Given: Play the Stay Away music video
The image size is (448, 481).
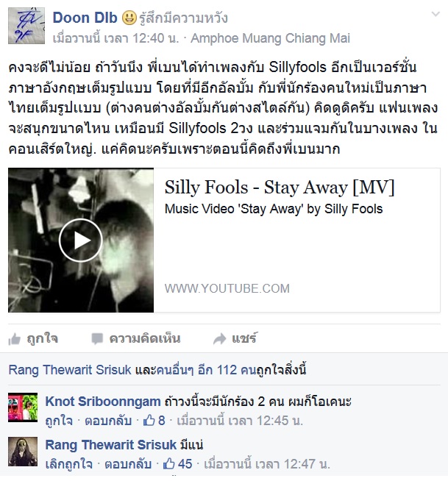Looking at the screenshot, I should (x=81, y=240).
